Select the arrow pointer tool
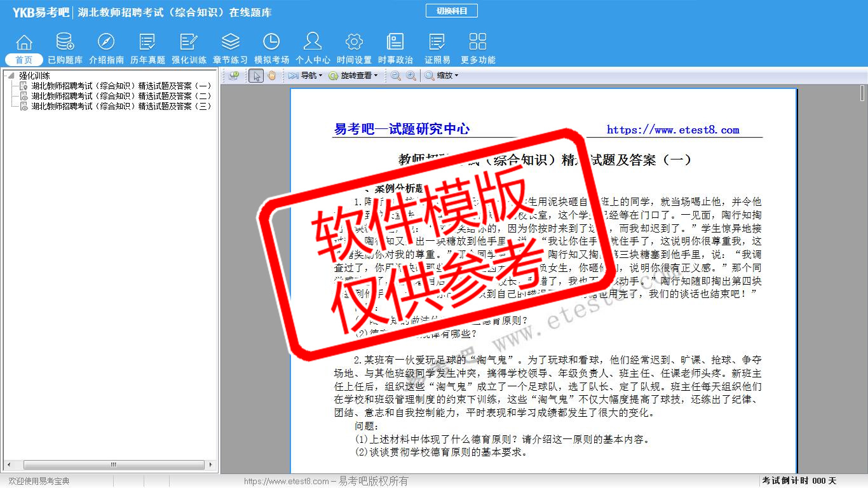Screen dimensions: 868x488 click(x=255, y=76)
